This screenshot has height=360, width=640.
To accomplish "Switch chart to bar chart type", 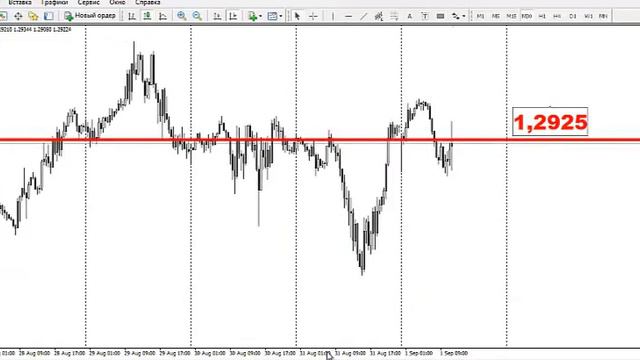I will [132, 16].
